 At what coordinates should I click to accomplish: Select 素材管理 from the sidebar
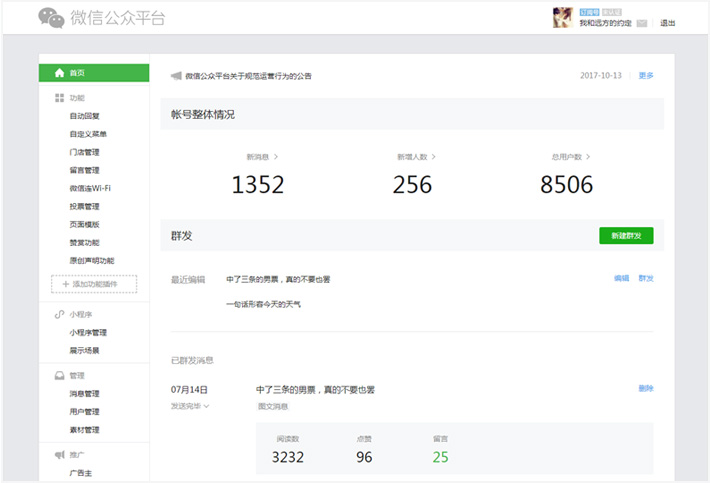point(85,430)
